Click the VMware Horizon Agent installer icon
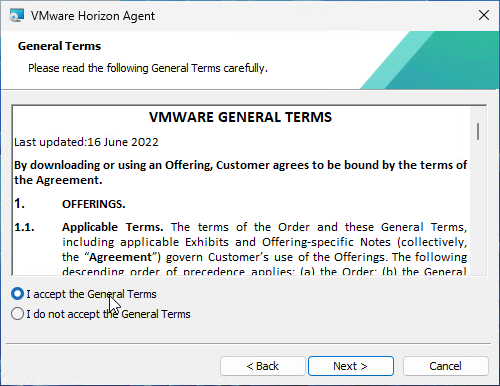The height and width of the screenshot is (386, 500). [x=16, y=16]
